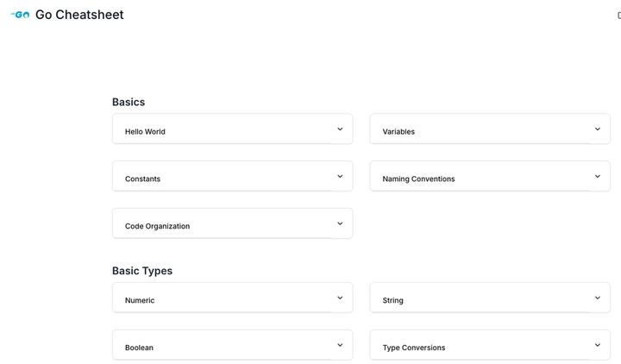This screenshot has height=364, width=621.
Task: Expand Boolean with its chevron icon
Action: 340,345
